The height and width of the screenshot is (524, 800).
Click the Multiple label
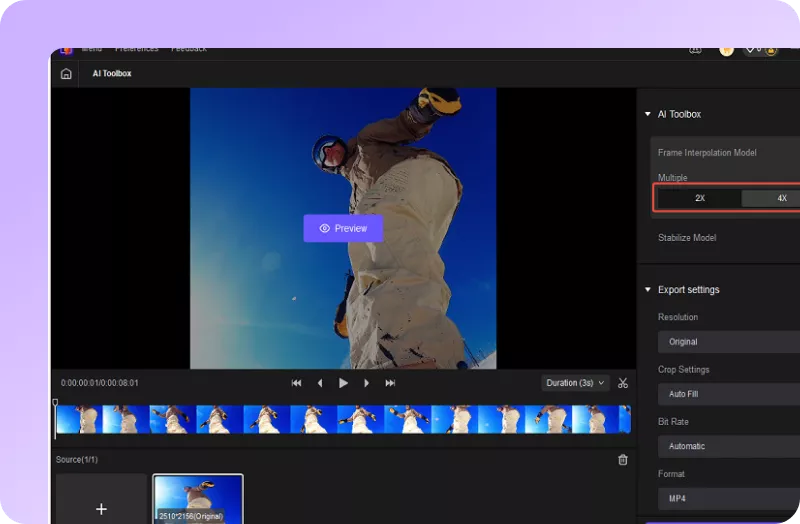click(x=672, y=178)
